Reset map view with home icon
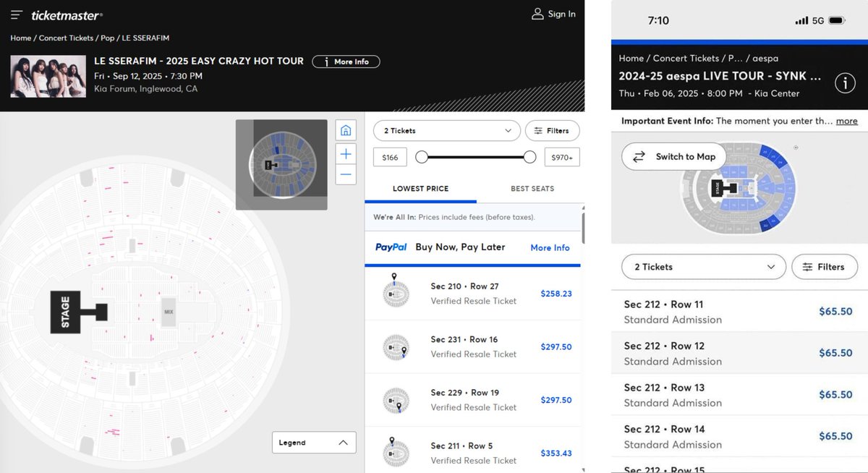 (346, 130)
